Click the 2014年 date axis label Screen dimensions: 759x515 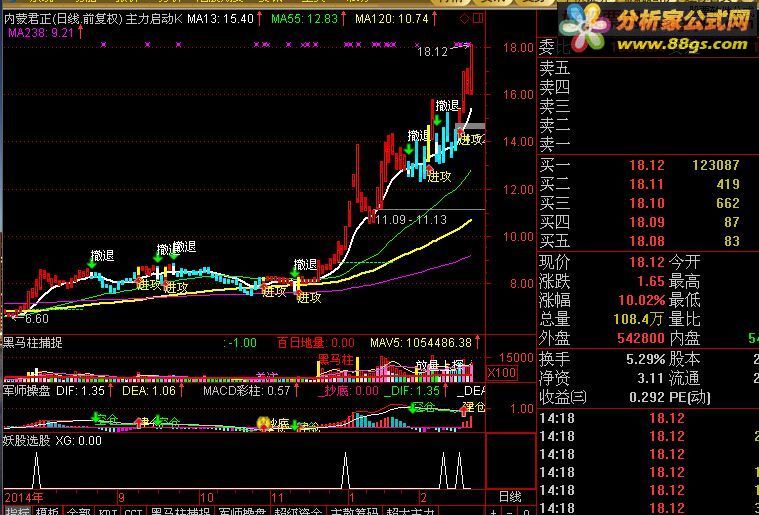pyautogui.click(x=24, y=497)
